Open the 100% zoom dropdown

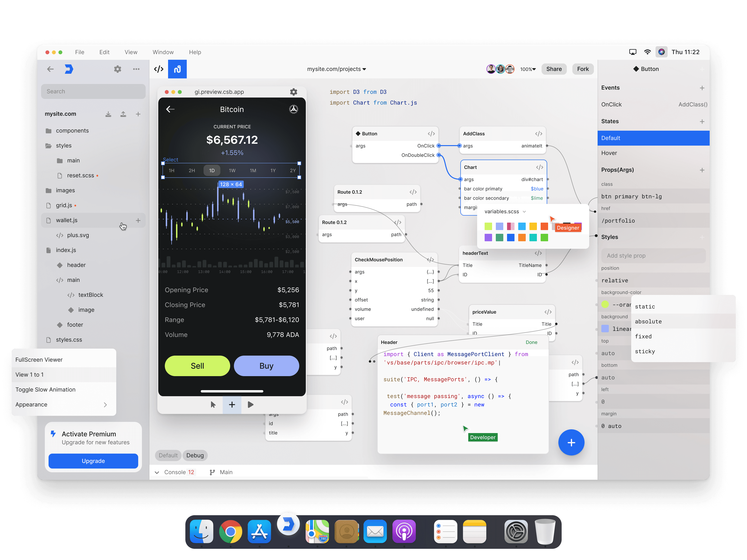pyautogui.click(x=528, y=69)
